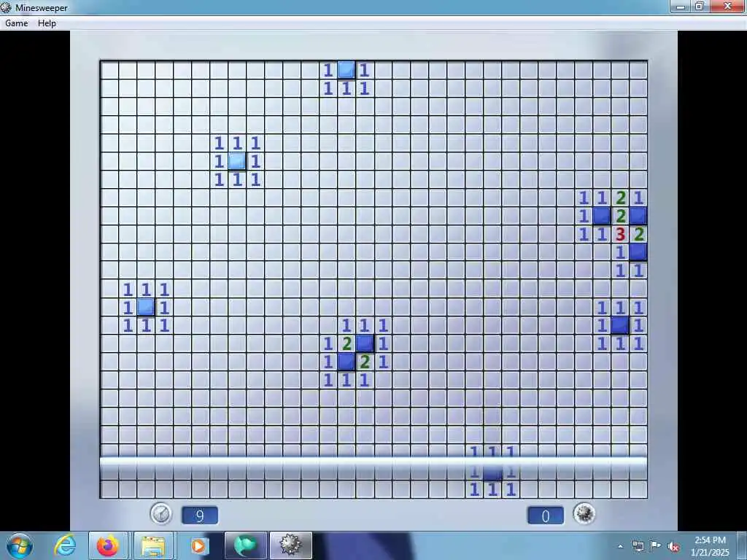The width and height of the screenshot is (747, 560).
Task: Click the green bird app taskbar icon
Action: tap(246, 545)
